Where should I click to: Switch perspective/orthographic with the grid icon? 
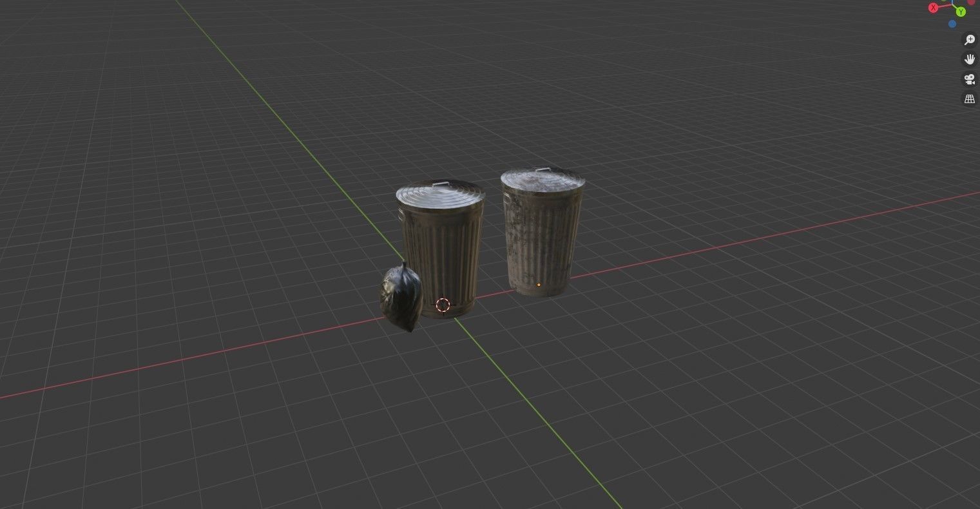(x=969, y=99)
